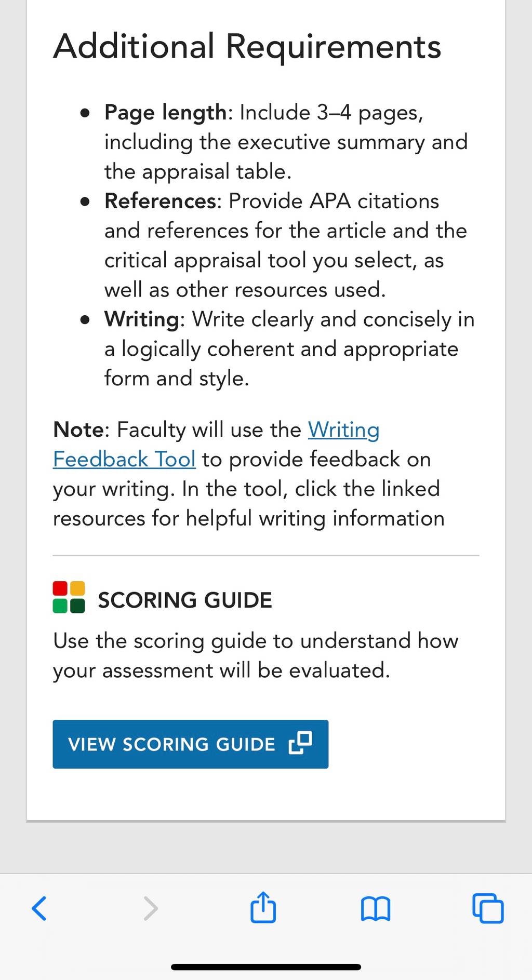
Task: Tap the Safari back arrow
Action: pyautogui.click(x=39, y=908)
